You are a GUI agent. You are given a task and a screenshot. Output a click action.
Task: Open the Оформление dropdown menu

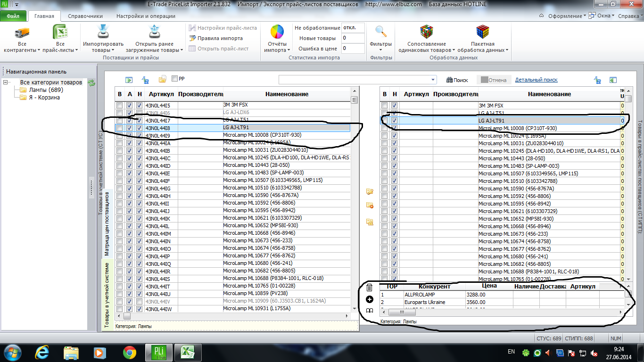click(x=567, y=16)
